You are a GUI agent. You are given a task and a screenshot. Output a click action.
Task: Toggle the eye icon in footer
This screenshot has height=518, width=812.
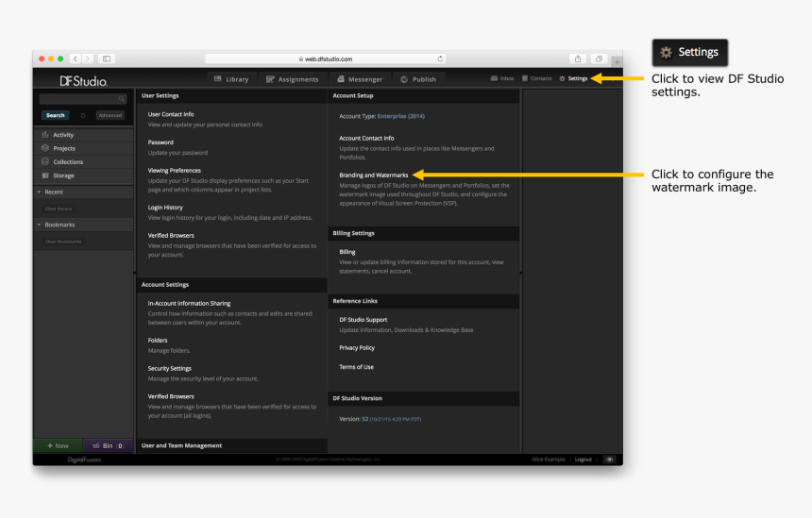pos(610,460)
